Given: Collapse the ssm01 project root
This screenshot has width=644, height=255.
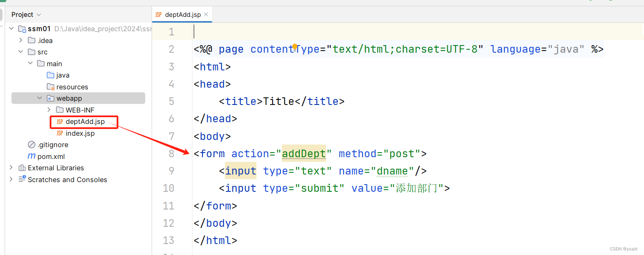Looking at the screenshot, I should (x=11, y=29).
